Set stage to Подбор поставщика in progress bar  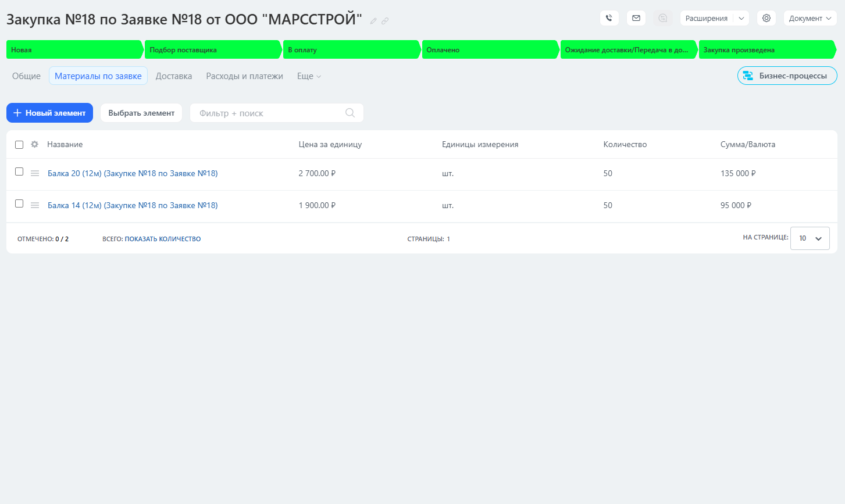tap(212, 50)
